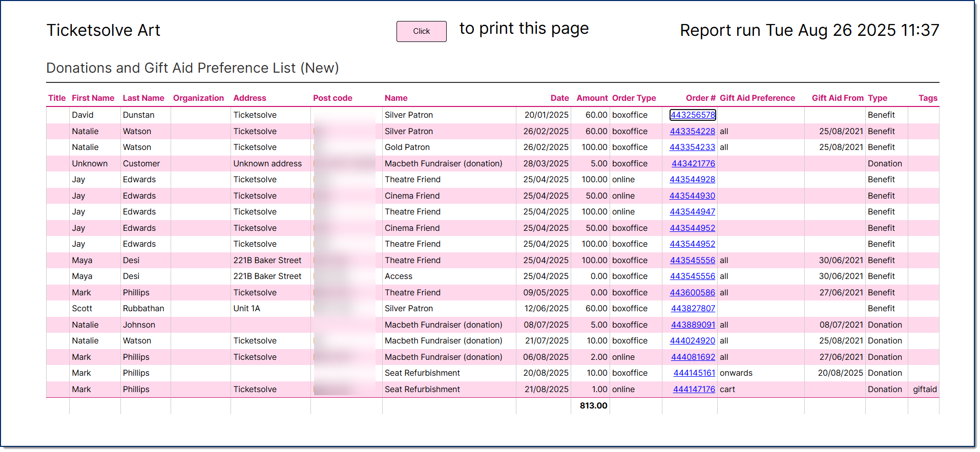Open order link 444145161
The width and height of the screenshot is (980, 452).
[694, 373]
